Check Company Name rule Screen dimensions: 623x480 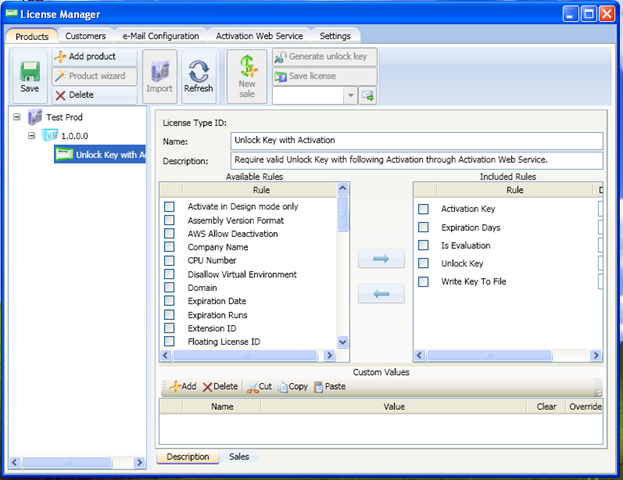coord(169,247)
